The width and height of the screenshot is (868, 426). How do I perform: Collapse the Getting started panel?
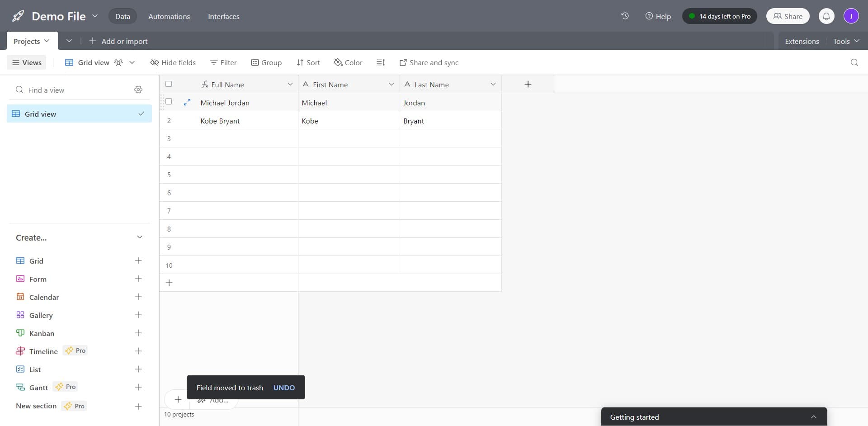pyautogui.click(x=813, y=417)
